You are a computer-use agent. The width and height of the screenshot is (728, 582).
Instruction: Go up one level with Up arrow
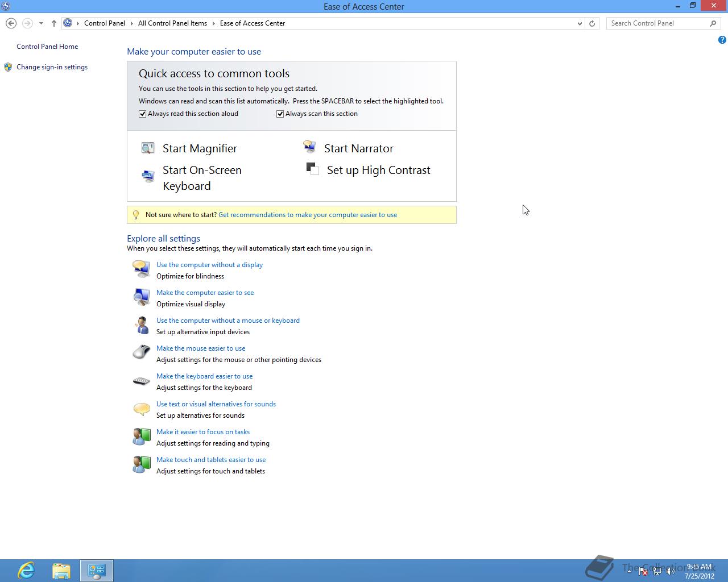54,23
